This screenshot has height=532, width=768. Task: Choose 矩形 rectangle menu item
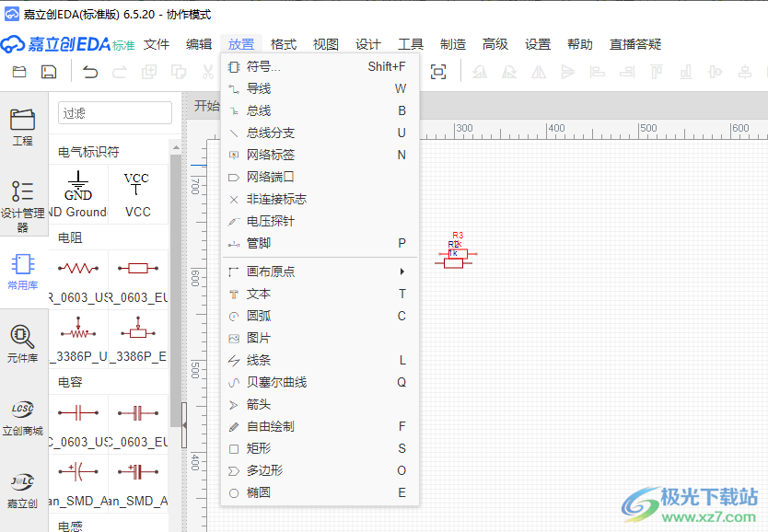point(320,448)
